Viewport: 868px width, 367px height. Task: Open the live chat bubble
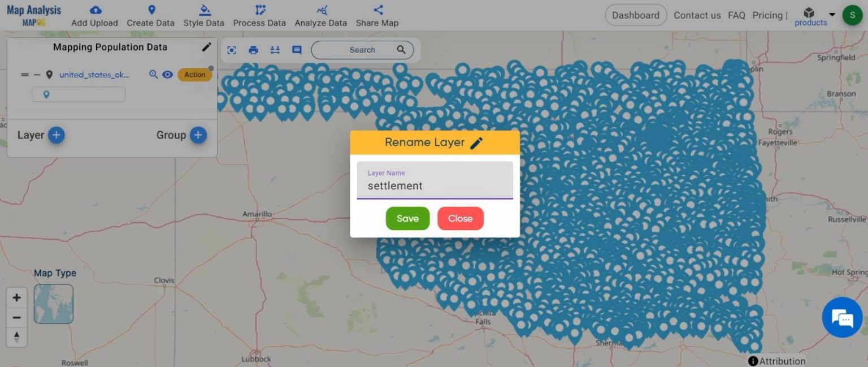pyautogui.click(x=842, y=317)
